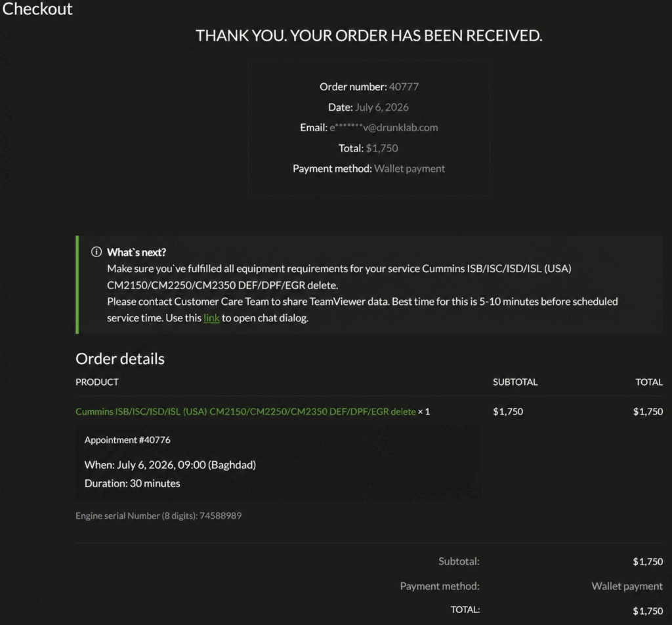Click the Checkout page heading
The image size is (672, 625).
37,9
